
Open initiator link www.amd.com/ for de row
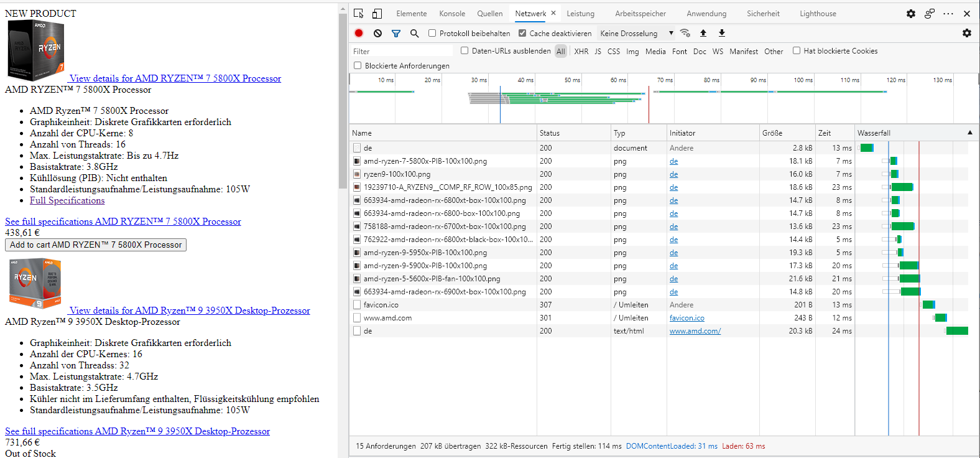(x=695, y=331)
